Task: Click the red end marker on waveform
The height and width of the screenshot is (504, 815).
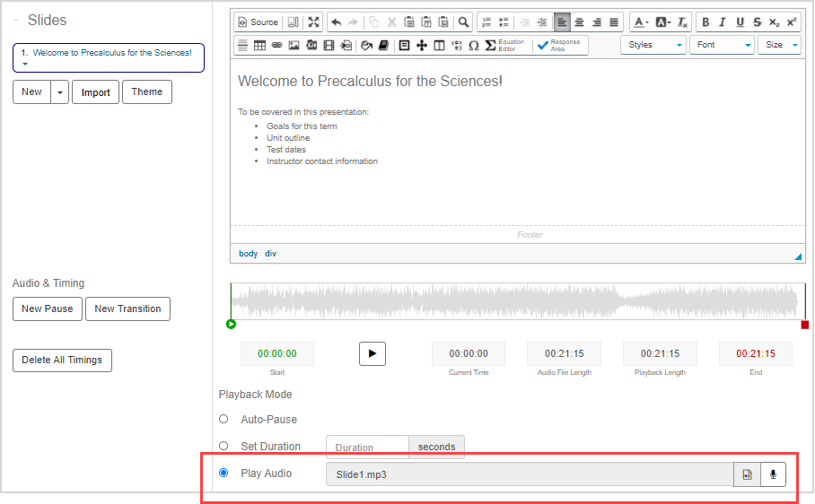Action: (x=805, y=325)
